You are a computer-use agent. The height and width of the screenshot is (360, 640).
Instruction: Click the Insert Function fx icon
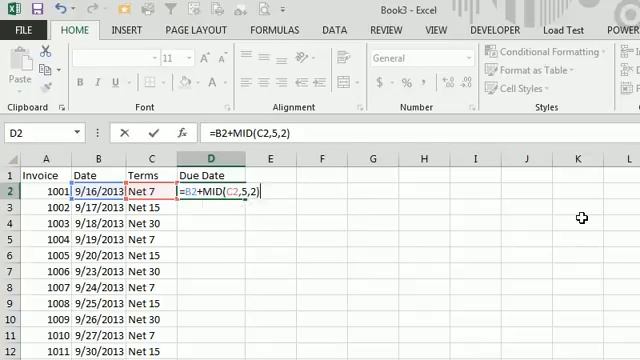click(182, 133)
